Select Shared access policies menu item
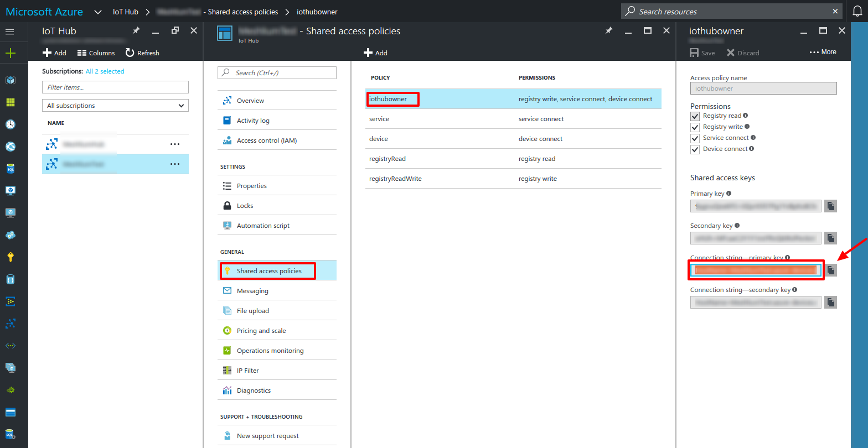The width and height of the screenshot is (868, 448). [x=277, y=271]
